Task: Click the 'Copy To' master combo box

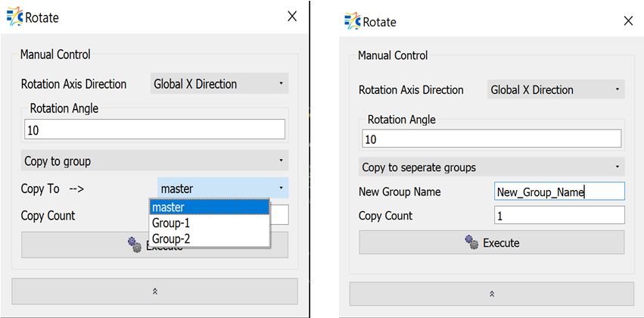Action: [222, 189]
